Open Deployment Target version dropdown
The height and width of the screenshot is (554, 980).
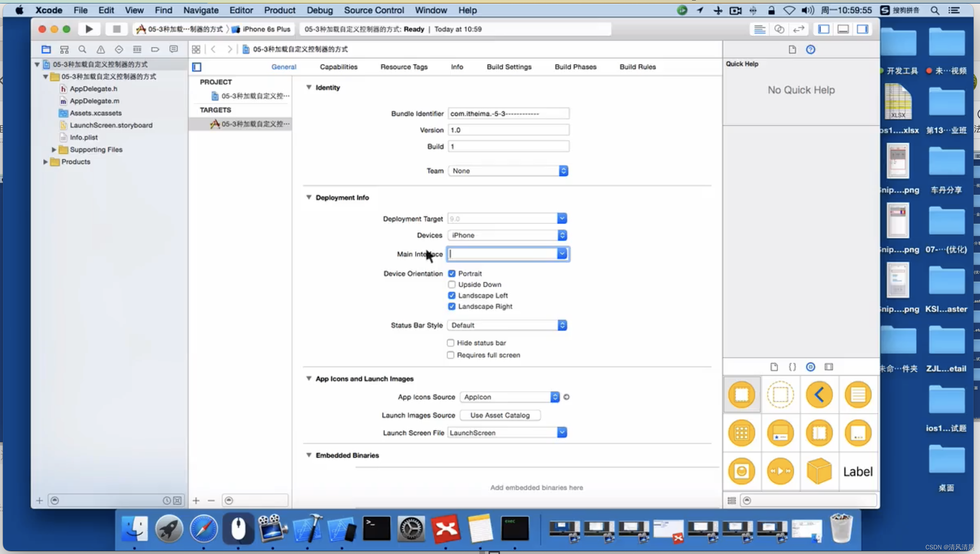point(562,219)
